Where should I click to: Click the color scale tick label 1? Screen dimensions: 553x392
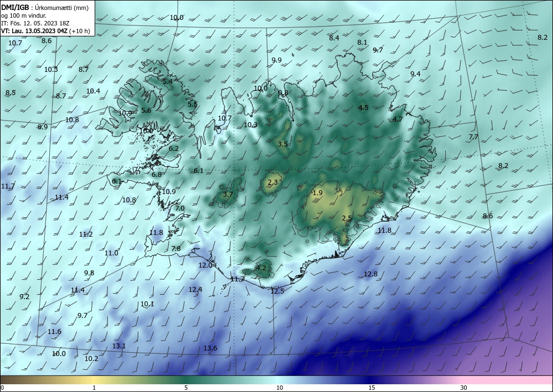point(94,388)
